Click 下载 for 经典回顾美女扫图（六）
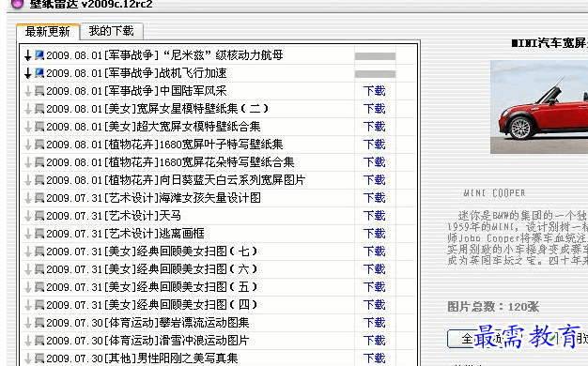 [374, 269]
